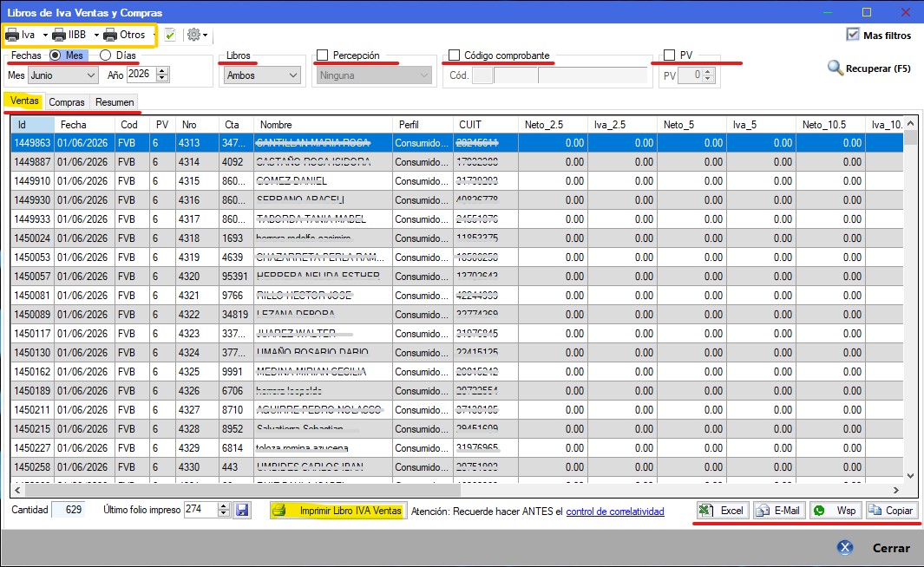Sort by the Fecha column header
This screenshot has height=567, width=924.
(85, 125)
